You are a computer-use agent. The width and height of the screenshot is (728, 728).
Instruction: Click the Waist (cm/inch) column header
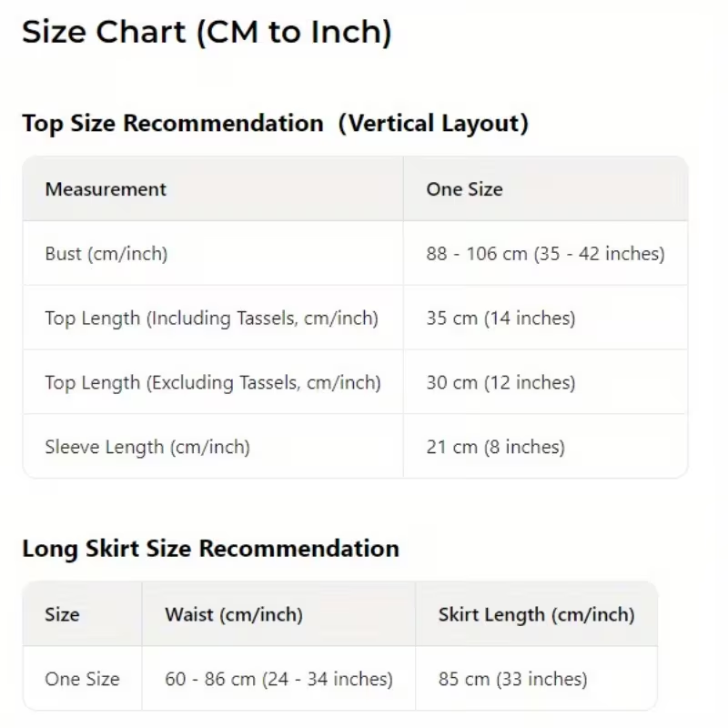click(234, 614)
